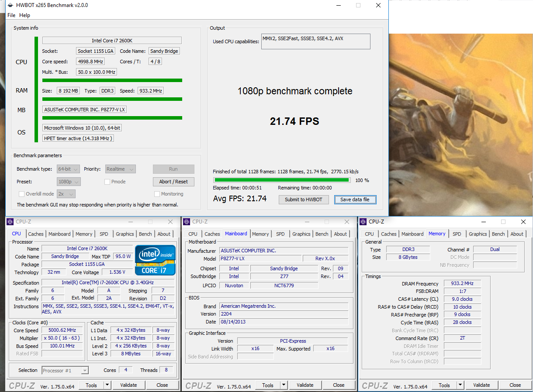The width and height of the screenshot is (533, 392).
Task: Select the About tab in the CPU-Z Memory window
Action: click(x=517, y=234)
